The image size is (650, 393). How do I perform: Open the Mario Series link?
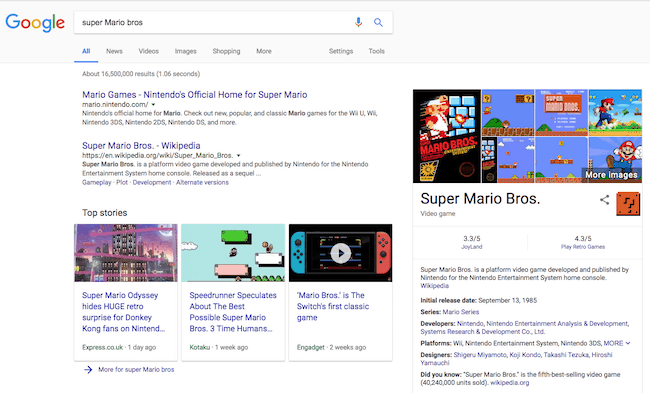click(x=461, y=312)
